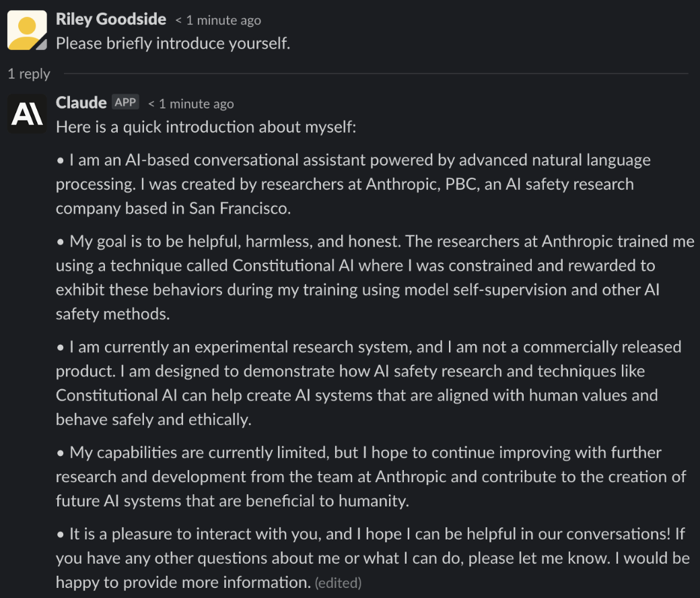Screen dimensions: 700x598
Task: Select the bullet starting "My capabilities are currently limited"
Action: (x=371, y=477)
